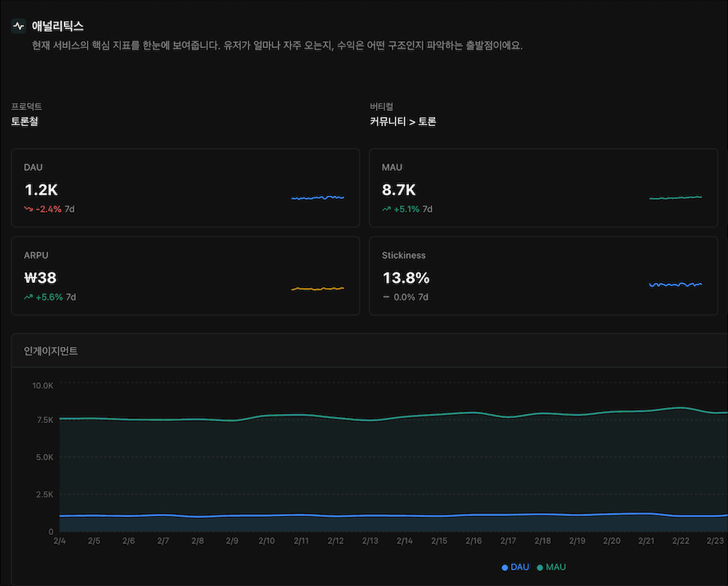Click the 2/22 peak on MAU line
Image resolution: width=728 pixels, height=586 pixels.
pos(681,407)
